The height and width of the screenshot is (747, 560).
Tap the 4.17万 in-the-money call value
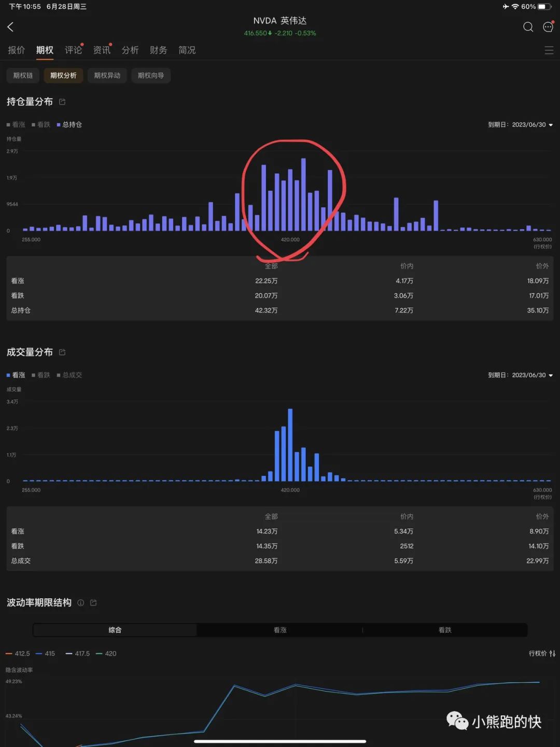click(x=404, y=281)
